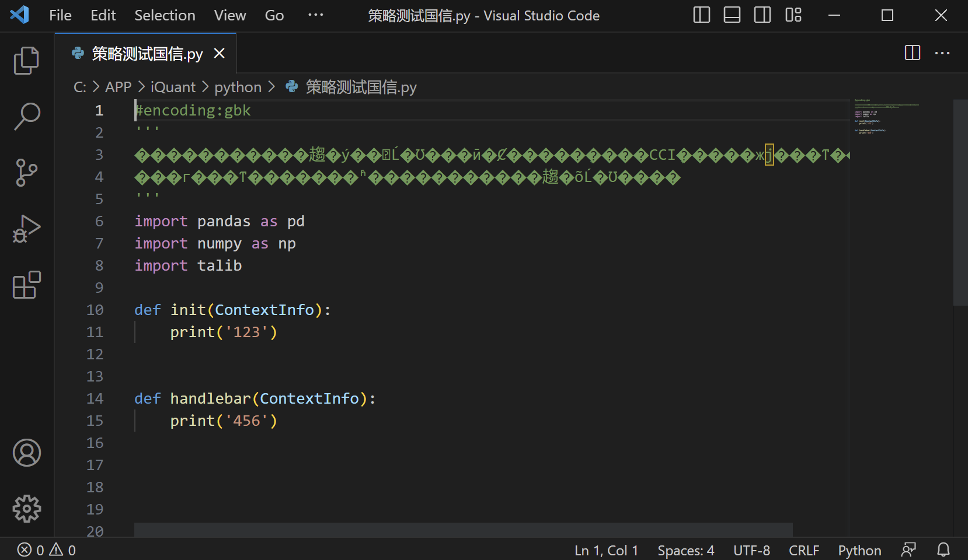The width and height of the screenshot is (968, 560).
Task: Select Python language mode in status bar
Action: pyautogui.click(x=859, y=550)
